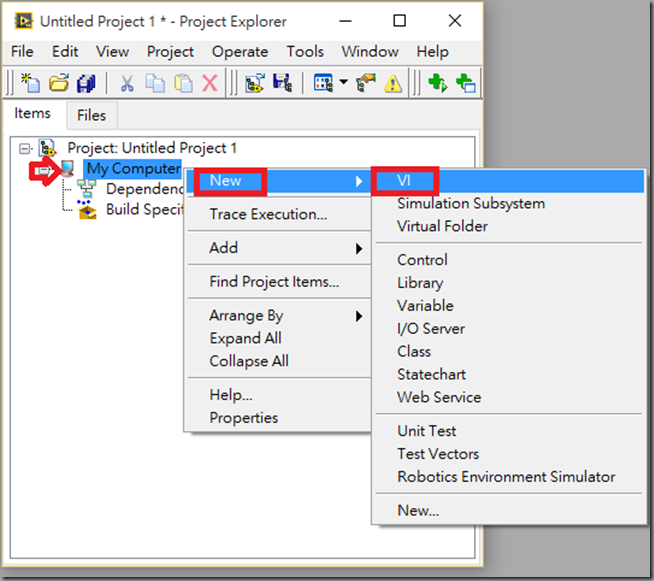Click the Copy toolbar icon
Screen dimensions: 654x581
(x=155, y=83)
